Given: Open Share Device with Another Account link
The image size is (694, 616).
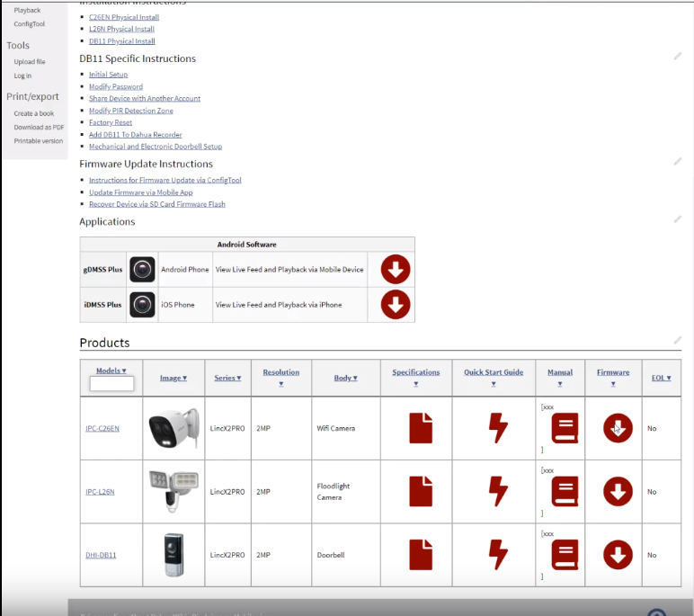Looking at the screenshot, I should [x=145, y=98].
